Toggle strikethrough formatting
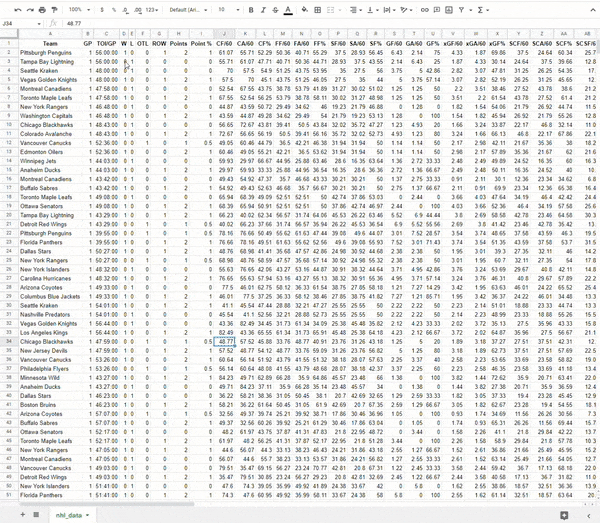 276,10
